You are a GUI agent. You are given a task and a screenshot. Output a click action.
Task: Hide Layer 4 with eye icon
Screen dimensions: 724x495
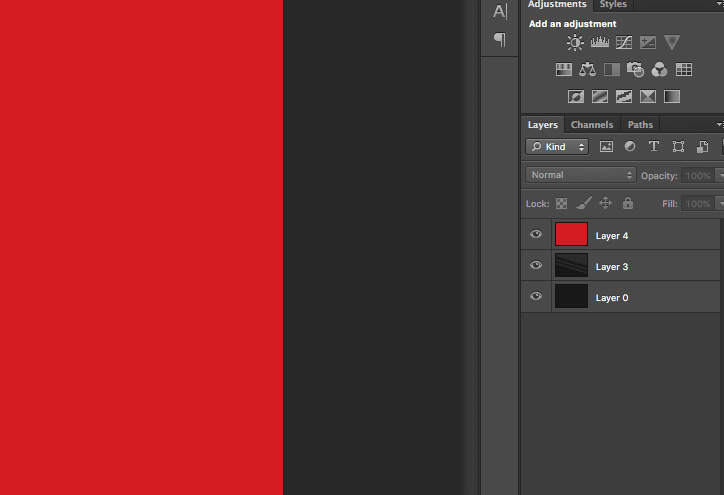click(536, 235)
